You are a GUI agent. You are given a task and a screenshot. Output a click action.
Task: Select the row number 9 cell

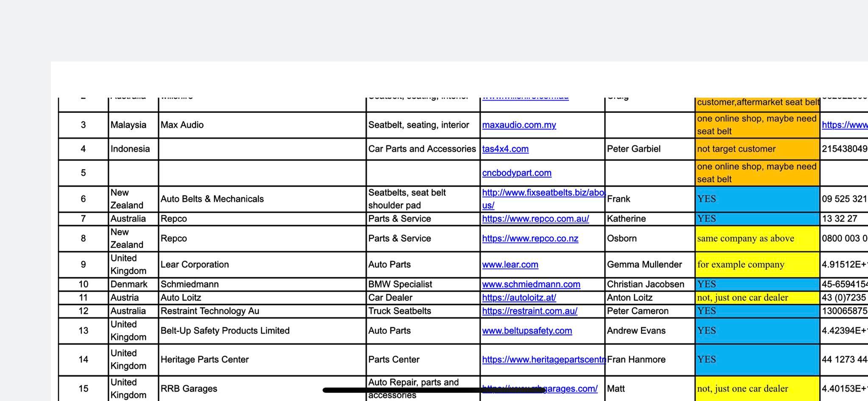coord(83,265)
